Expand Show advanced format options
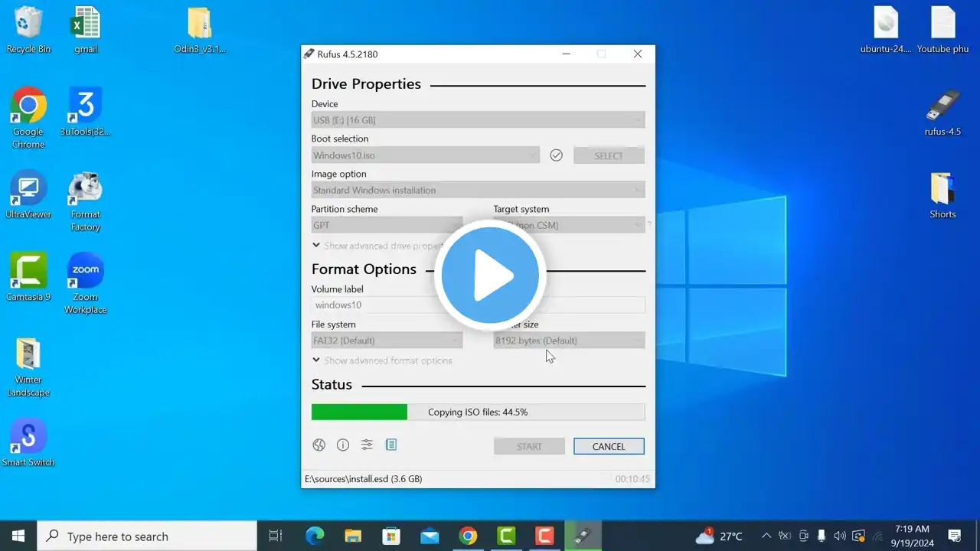Image resolution: width=980 pixels, height=551 pixels. point(382,360)
